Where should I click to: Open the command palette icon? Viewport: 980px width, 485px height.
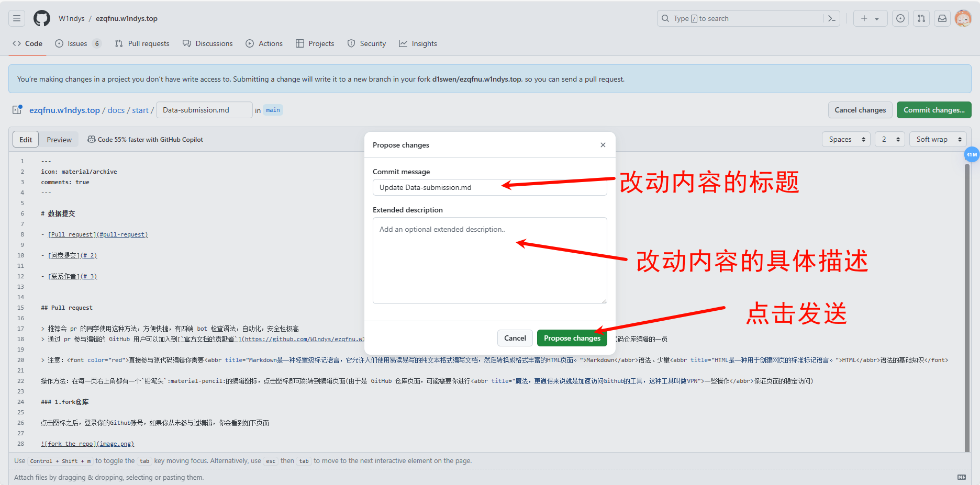[831, 18]
